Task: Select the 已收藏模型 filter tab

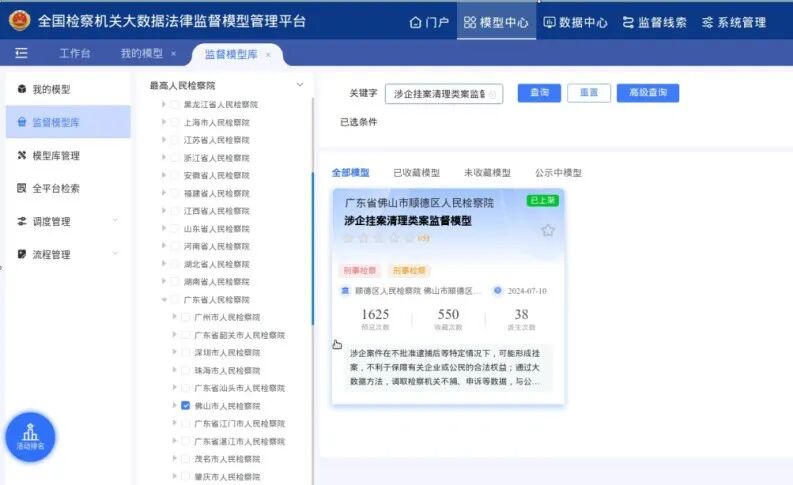Action: (x=417, y=173)
